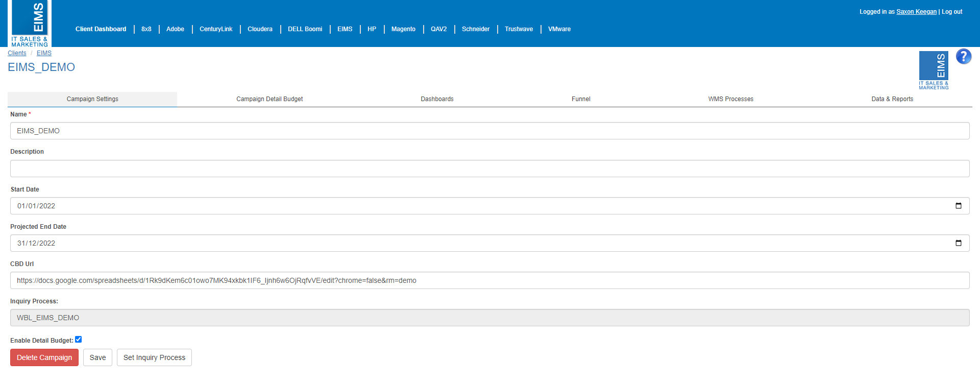Select 8x8 in the top navigation
The height and width of the screenshot is (384, 980).
pyautogui.click(x=146, y=29)
